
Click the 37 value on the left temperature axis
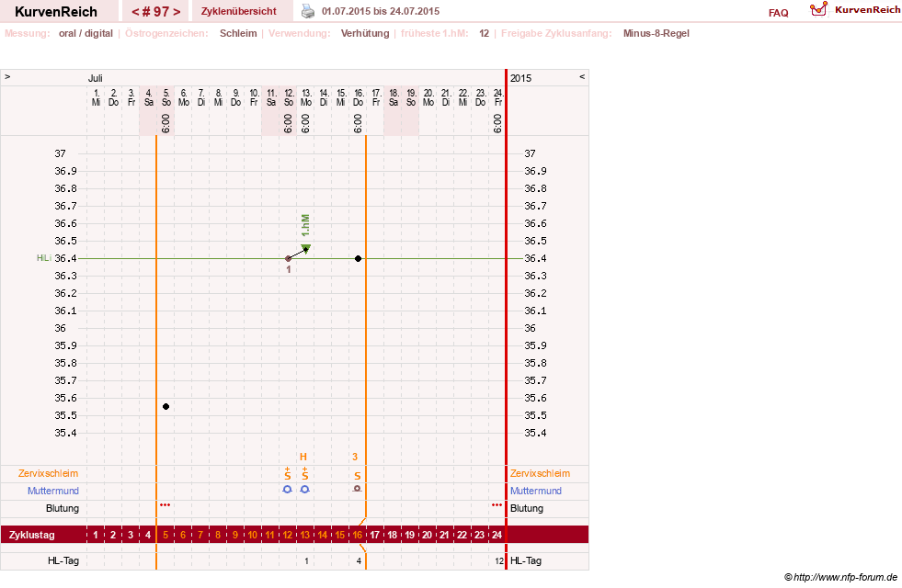tap(61, 153)
